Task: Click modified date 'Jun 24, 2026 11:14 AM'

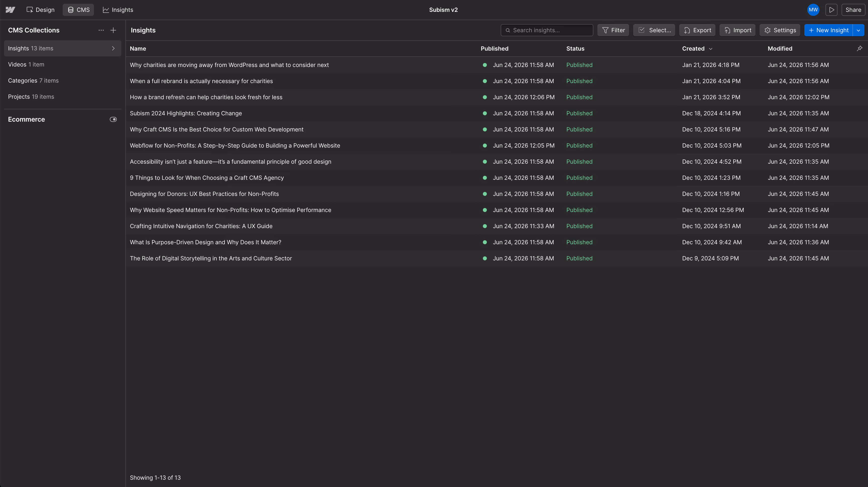Action: pos(798,226)
